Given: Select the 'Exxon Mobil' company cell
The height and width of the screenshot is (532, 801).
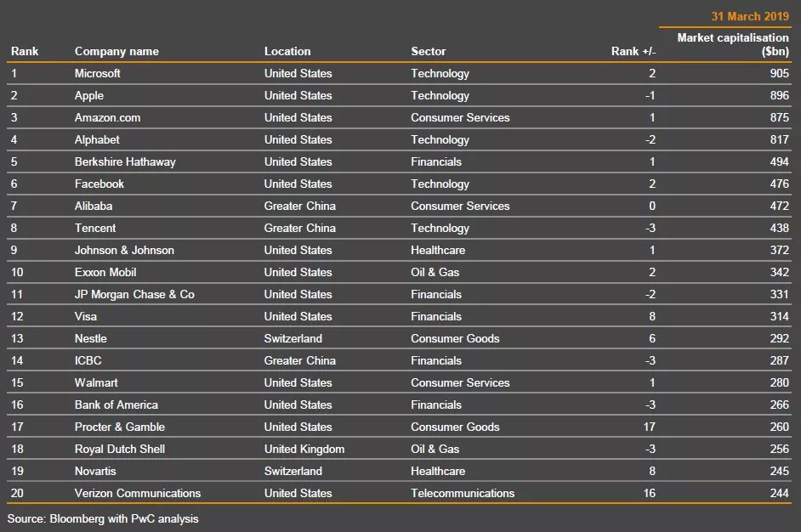Looking at the screenshot, I should [105, 272].
